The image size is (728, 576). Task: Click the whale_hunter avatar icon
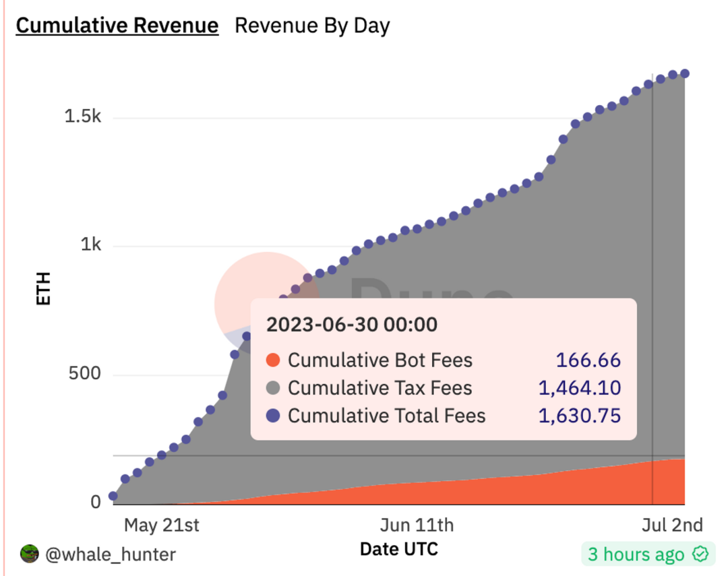[x=29, y=554]
